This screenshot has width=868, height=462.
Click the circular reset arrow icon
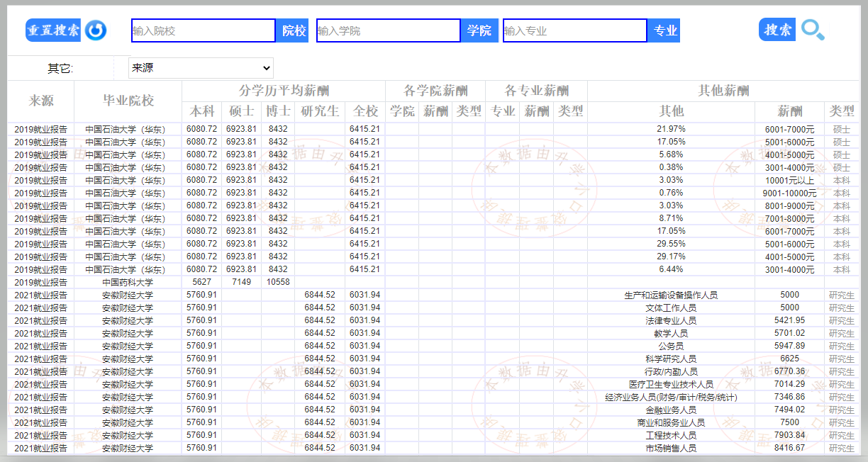tap(96, 30)
